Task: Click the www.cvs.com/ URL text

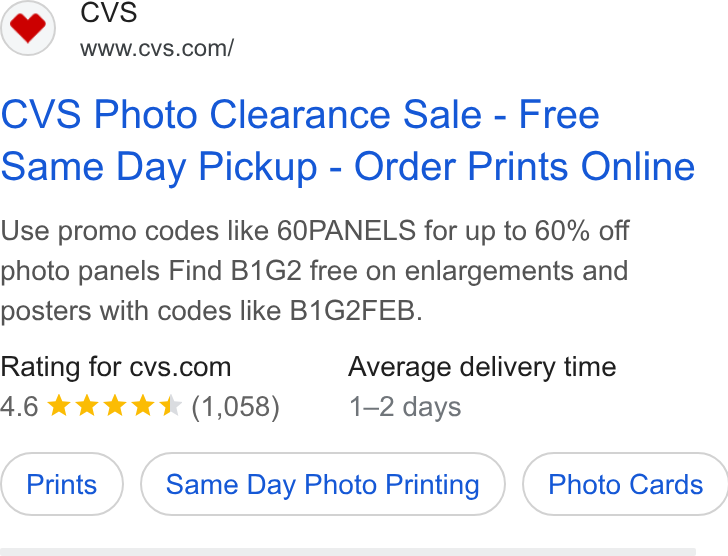Action: 157,48
